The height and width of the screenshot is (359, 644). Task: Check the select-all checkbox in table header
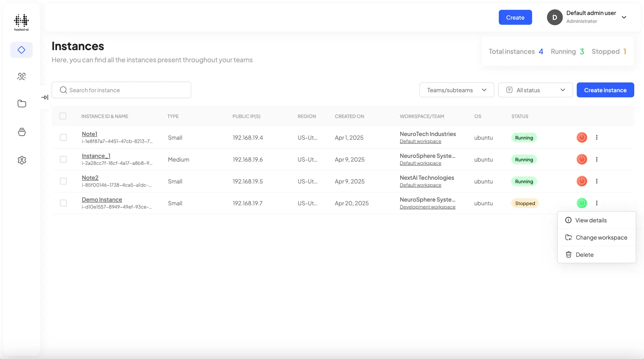click(63, 116)
